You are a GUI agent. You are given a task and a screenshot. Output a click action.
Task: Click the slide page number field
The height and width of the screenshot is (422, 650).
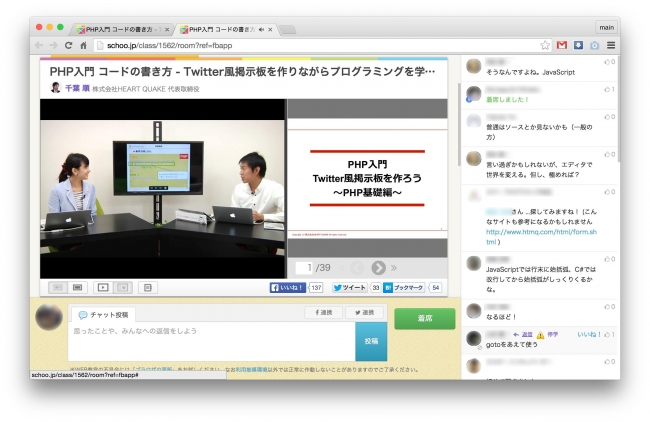pyautogui.click(x=304, y=268)
